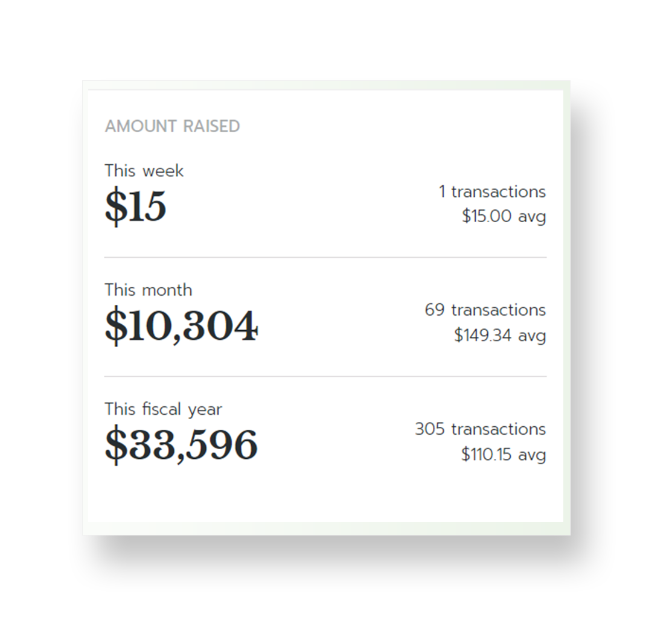Click the word transactions after 305
The width and height of the screenshot is (672, 623).
point(498,429)
